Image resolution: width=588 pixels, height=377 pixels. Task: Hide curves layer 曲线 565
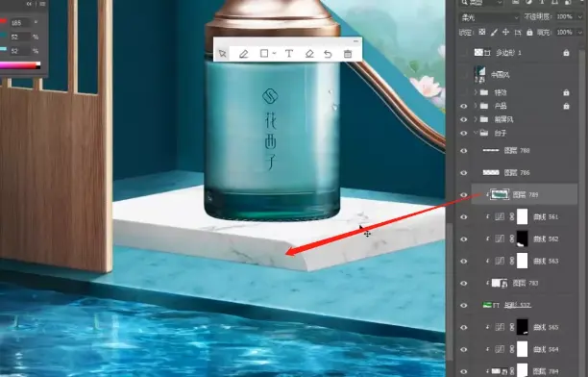[x=464, y=327]
